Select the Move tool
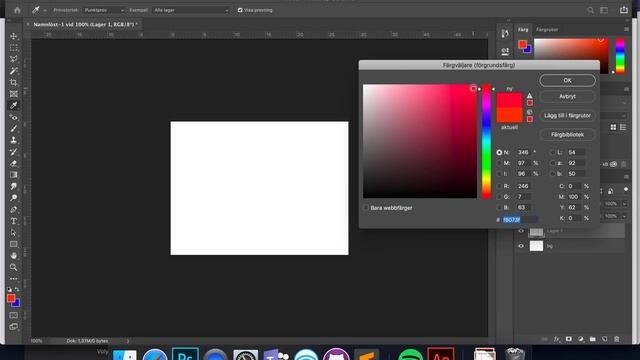 point(13,36)
